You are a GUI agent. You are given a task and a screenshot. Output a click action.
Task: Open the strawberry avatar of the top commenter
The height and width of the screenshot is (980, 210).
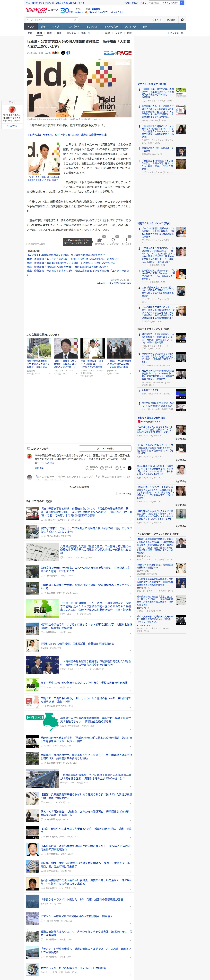(29, 456)
